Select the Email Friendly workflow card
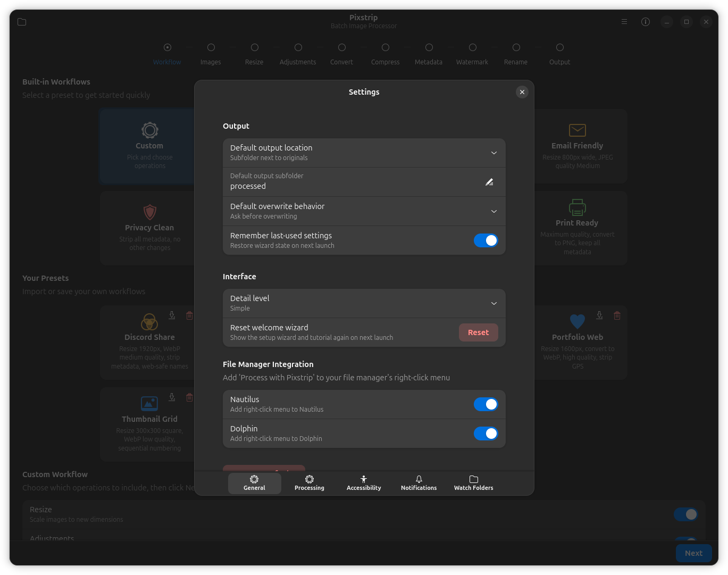The height and width of the screenshot is (575, 728). click(577, 146)
